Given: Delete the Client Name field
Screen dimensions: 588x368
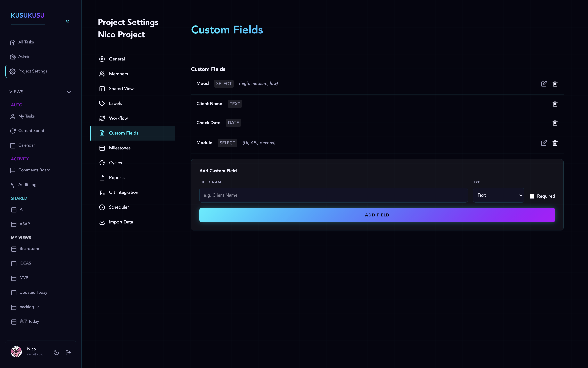Looking at the screenshot, I should tap(555, 104).
